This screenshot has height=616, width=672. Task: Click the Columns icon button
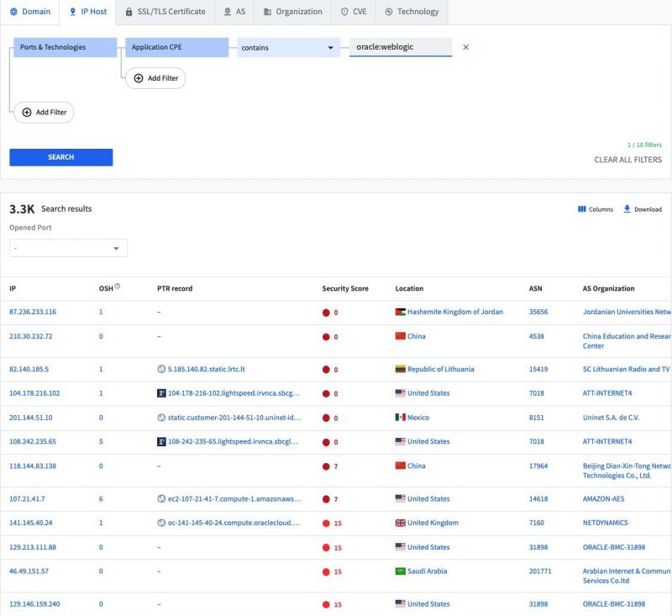point(581,209)
